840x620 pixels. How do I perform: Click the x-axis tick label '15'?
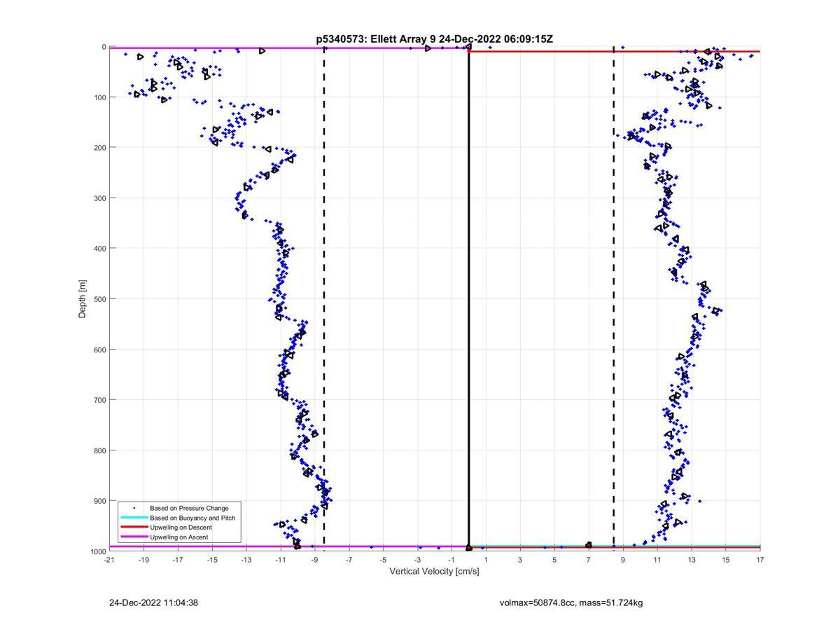pos(726,560)
